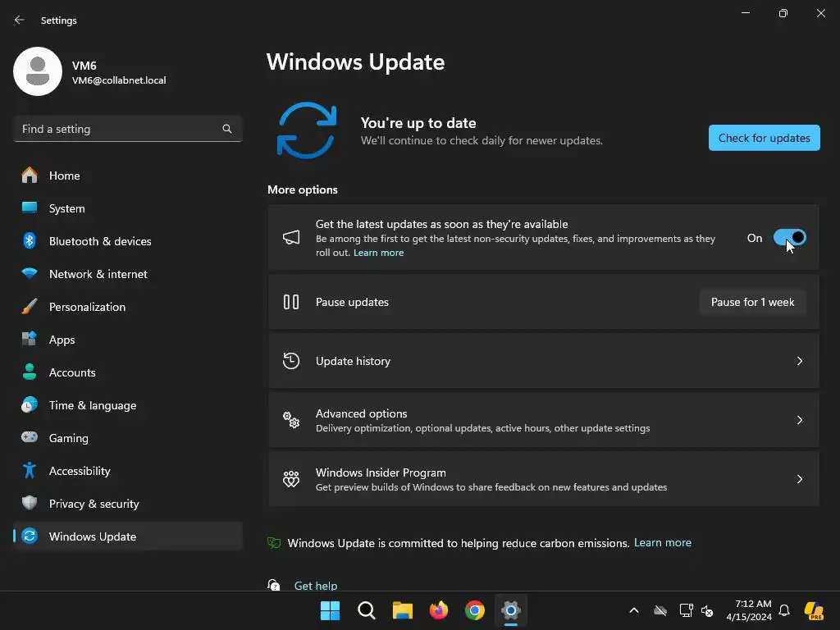Open Network & internet settings
This screenshot has height=630, width=840.
pos(128,274)
